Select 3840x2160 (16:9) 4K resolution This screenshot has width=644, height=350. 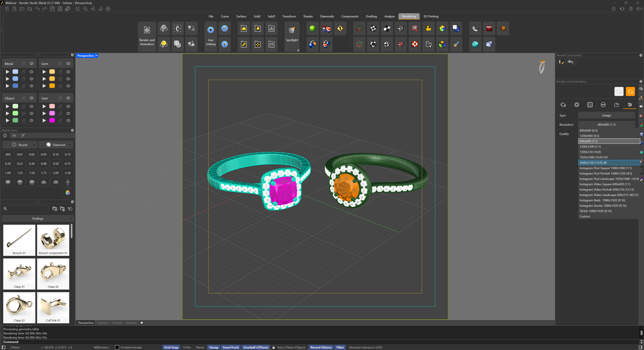point(609,163)
